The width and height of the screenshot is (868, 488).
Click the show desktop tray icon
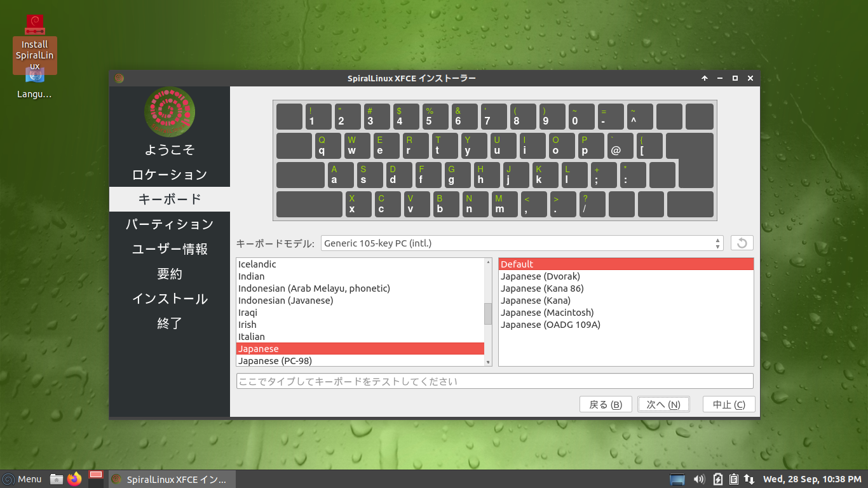pos(677,479)
